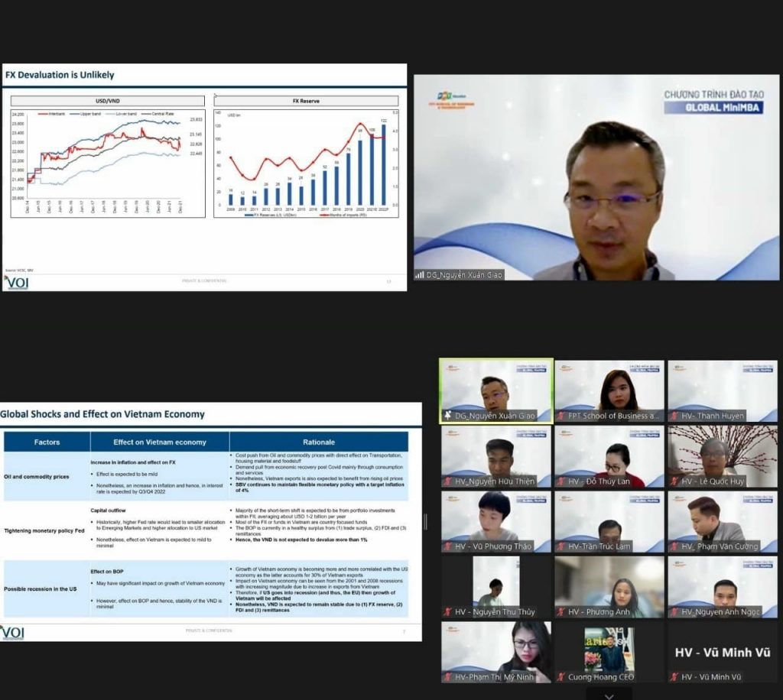The width and height of the screenshot is (783, 700).
Task: Select Global Shocks and Effect on Vietnam slide
Action: [x=210, y=522]
